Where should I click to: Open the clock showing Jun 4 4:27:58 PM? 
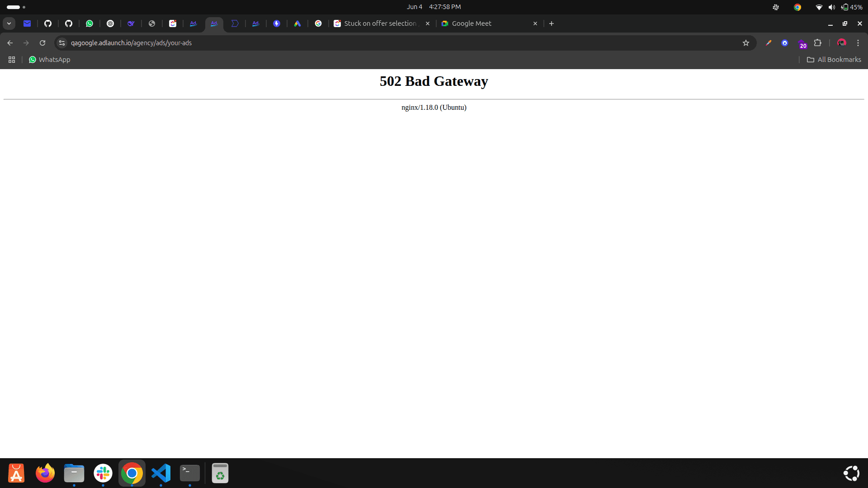[x=434, y=7]
